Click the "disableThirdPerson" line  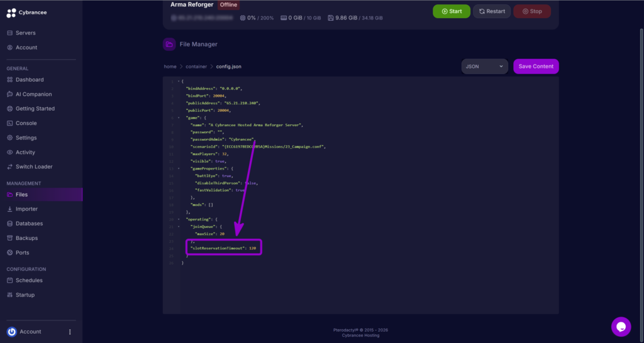[226, 183]
